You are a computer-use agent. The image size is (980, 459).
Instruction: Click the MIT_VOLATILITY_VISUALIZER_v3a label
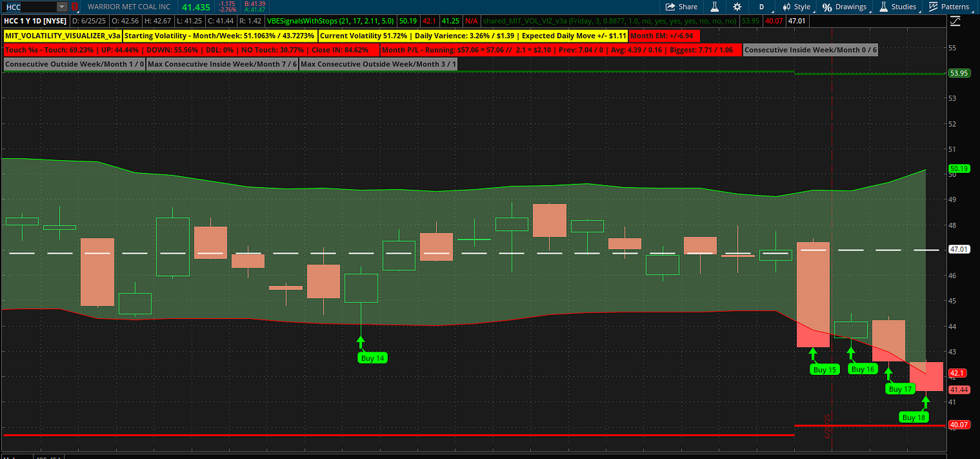[x=63, y=35]
